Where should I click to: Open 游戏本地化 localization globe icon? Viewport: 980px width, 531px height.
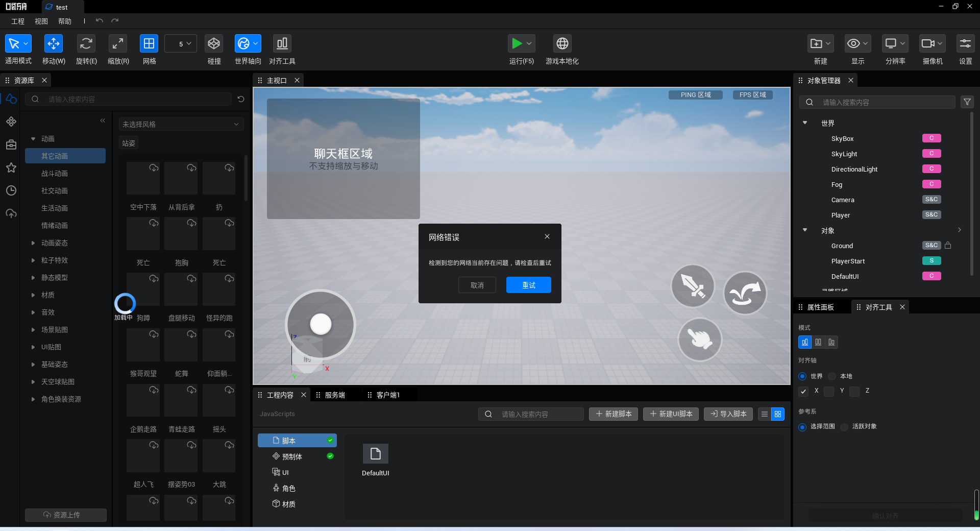[x=562, y=44]
